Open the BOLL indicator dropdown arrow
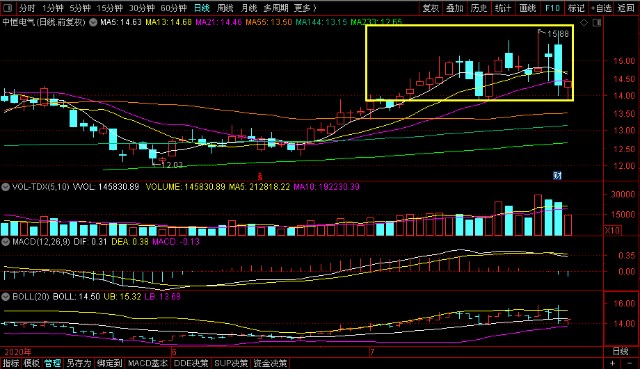This screenshot has height=369, width=640. point(5,297)
